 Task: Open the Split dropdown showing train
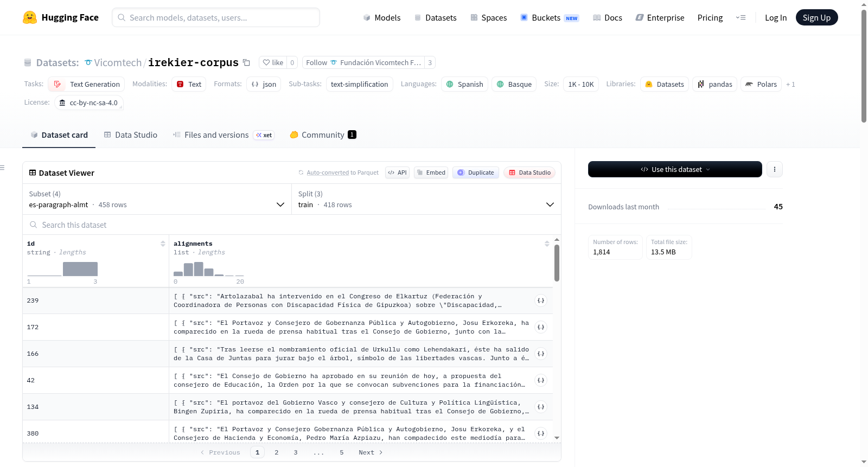[x=426, y=199]
